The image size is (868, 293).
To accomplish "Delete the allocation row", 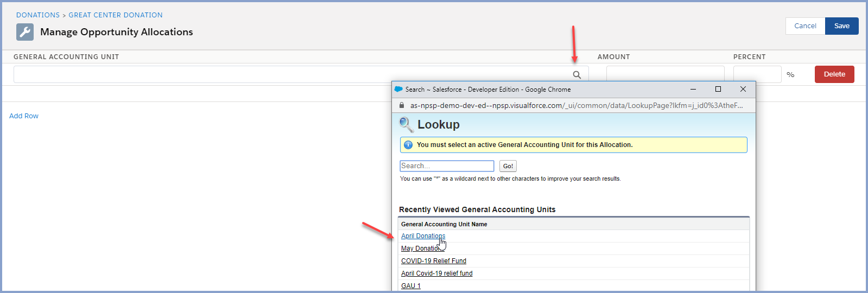I will [834, 74].
